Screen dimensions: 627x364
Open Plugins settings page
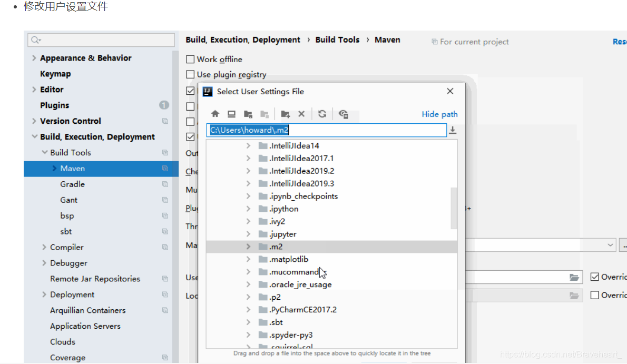[x=54, y=105]
